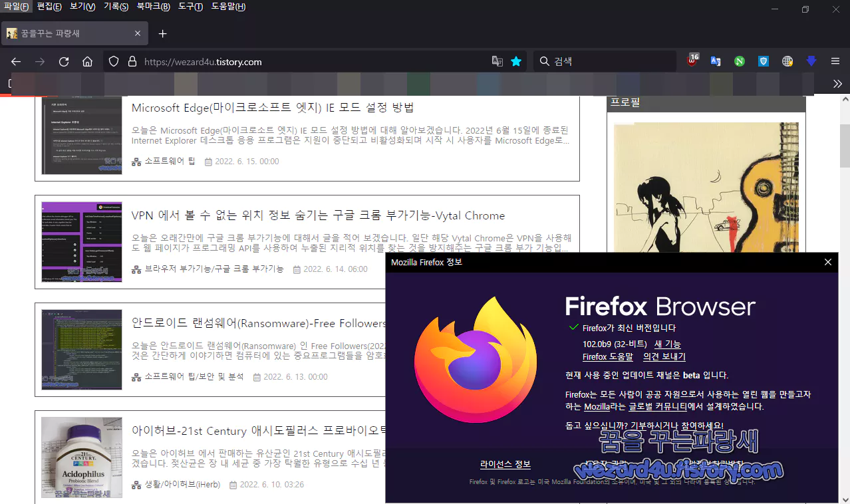Click the blue shield privacy extension icon
Viewport: 850px width, 504px height.
click(x=763, y=61)
